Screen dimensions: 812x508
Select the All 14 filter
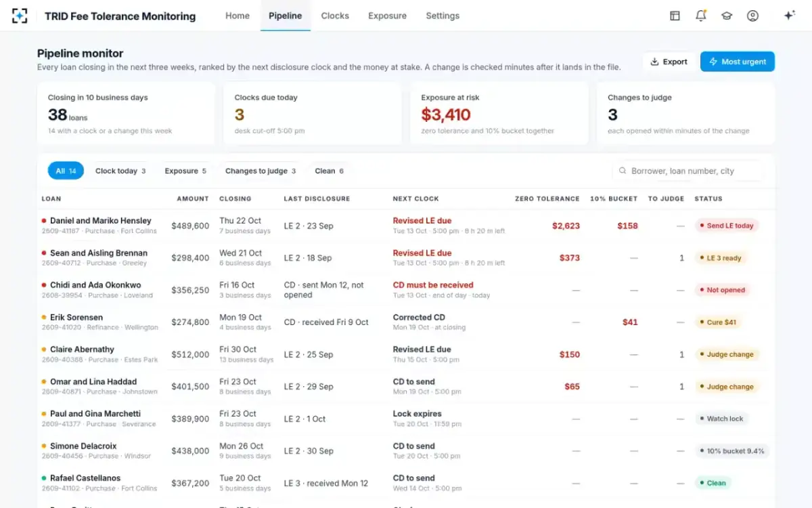point(66,171)
